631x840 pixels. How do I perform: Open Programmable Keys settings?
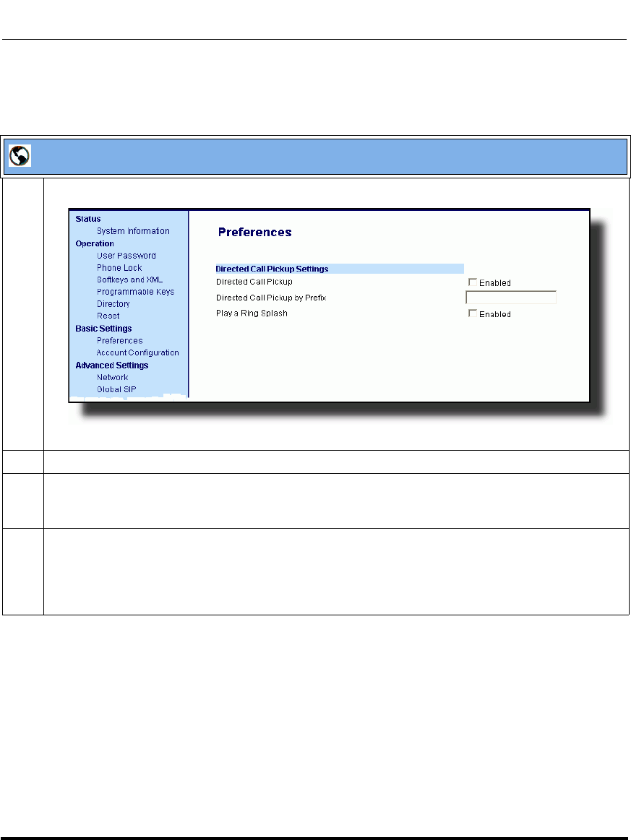tap(135, 292)
